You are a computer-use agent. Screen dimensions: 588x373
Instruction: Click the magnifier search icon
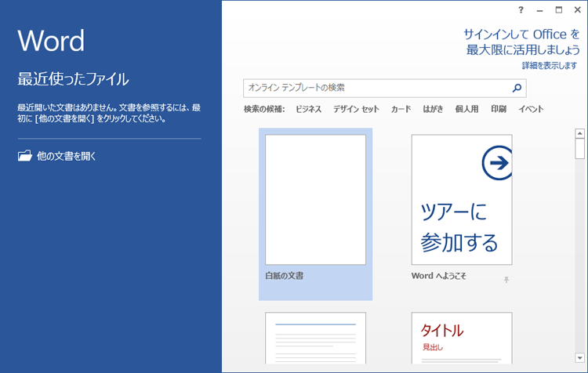click(517, 88)
